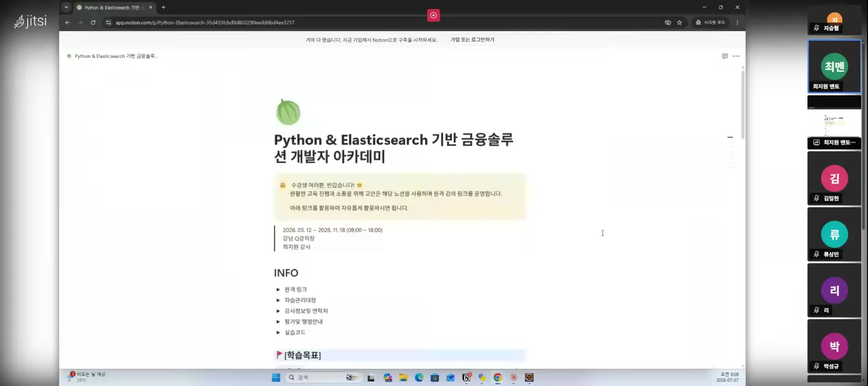Expand the 실습코드 toggle
Image resolution: width=868 pixels, height=386 pixels.
(x=278, y=333)
